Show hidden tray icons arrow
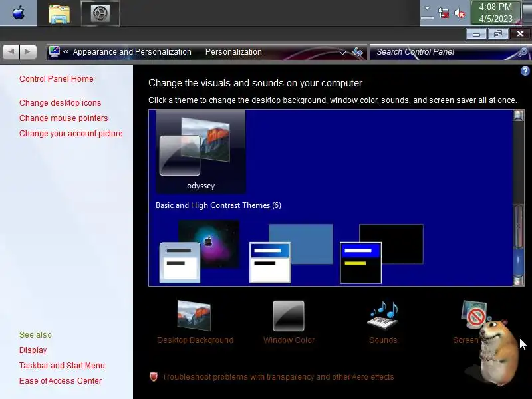The width and height of the screenshot is (532, 399). (427, 8)
